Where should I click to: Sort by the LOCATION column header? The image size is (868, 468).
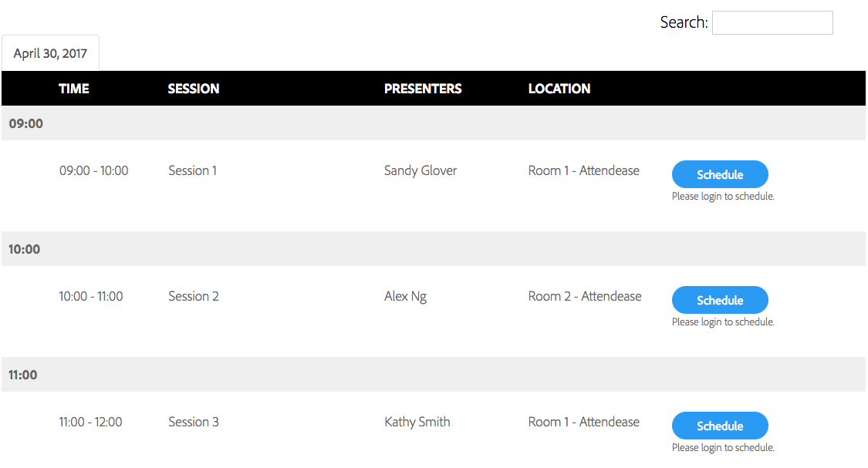tap(559, 89)
